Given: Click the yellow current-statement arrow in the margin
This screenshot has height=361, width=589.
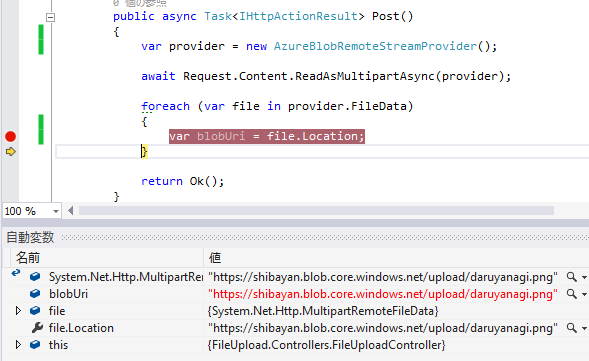Looking at the screenshot, I should [x=11, y=152].
